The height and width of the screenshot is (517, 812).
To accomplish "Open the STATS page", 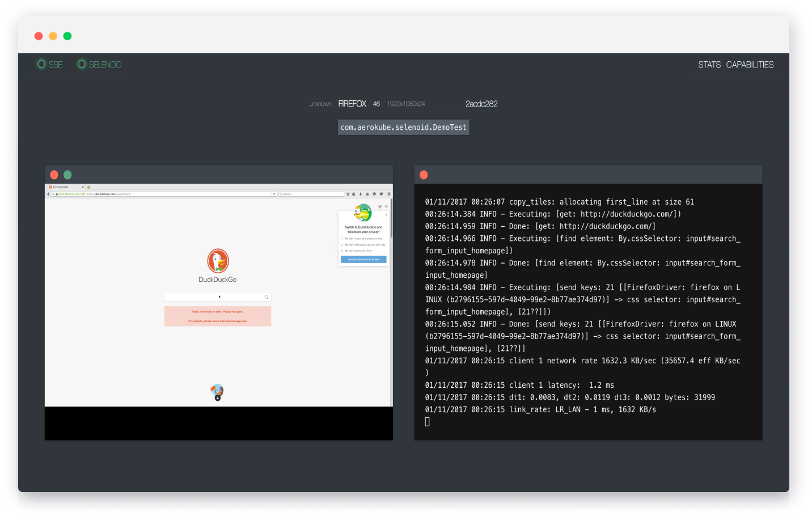I will 709,65.
